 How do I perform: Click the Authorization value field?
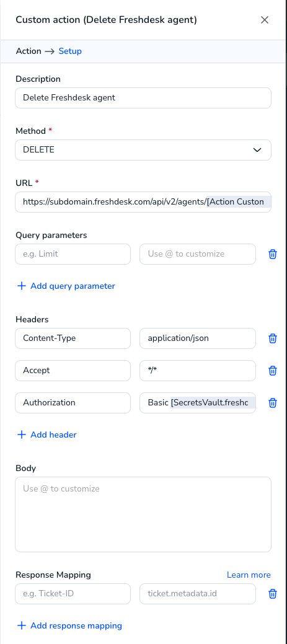[x=198, y=402]
